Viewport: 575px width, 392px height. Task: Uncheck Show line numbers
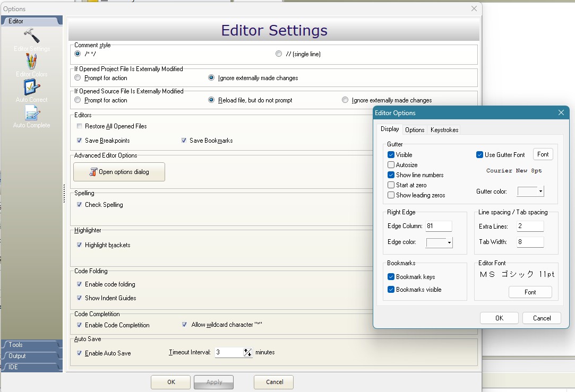391,175
